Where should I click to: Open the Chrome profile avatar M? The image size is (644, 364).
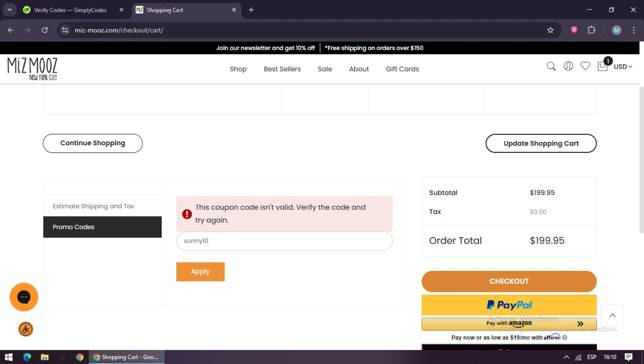[x=617, y=30]
